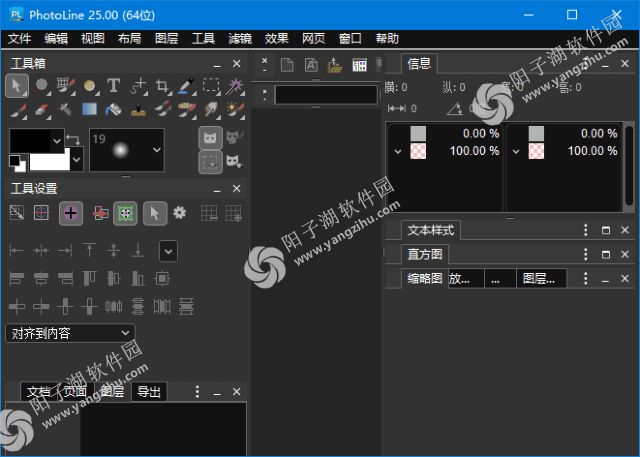Click the center in frame align icon
This screenshot has height=457, width=640.
162,279
